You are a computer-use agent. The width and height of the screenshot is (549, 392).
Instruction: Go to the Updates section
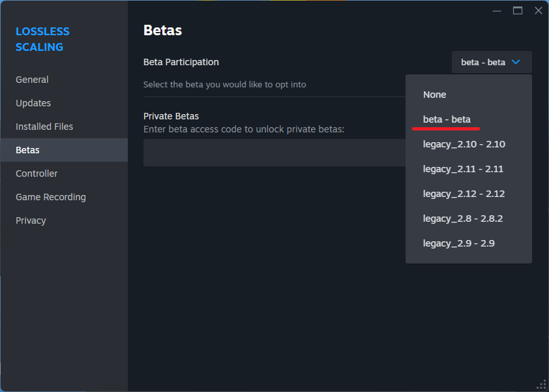33,103
